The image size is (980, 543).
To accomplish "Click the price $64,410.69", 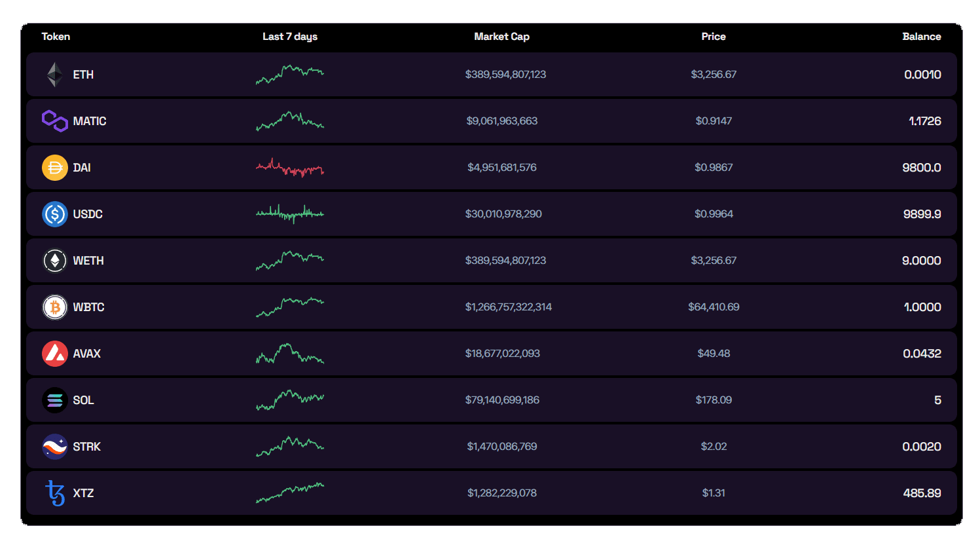I will pos(714,307).
